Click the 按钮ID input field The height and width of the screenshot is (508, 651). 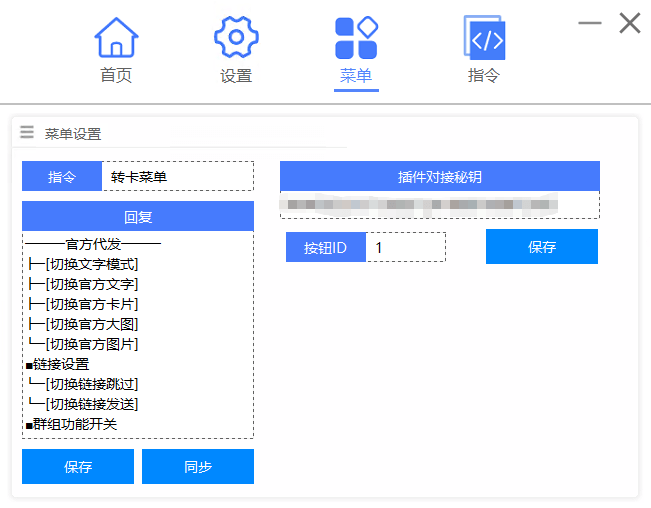[x=406, y=247]
